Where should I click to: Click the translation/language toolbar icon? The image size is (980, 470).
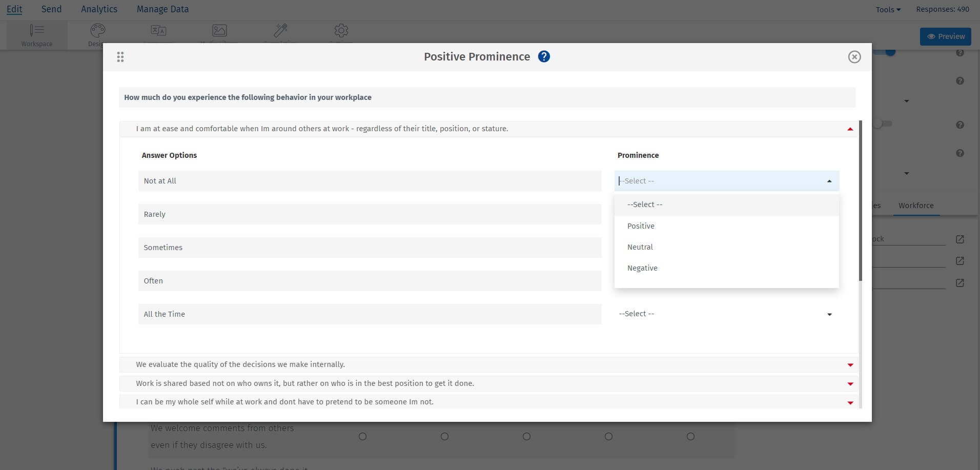(158, 31)
